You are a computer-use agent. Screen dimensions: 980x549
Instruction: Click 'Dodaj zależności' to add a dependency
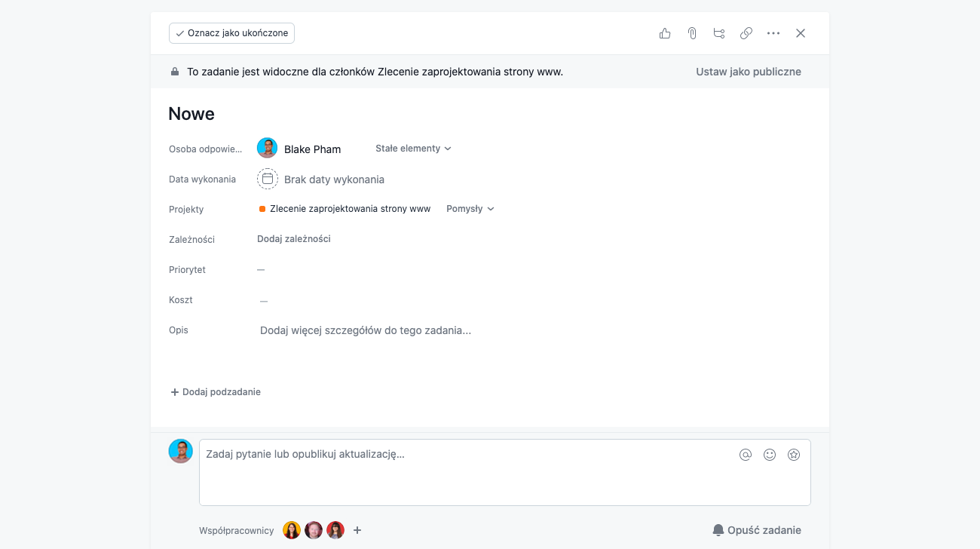[294, 239]
